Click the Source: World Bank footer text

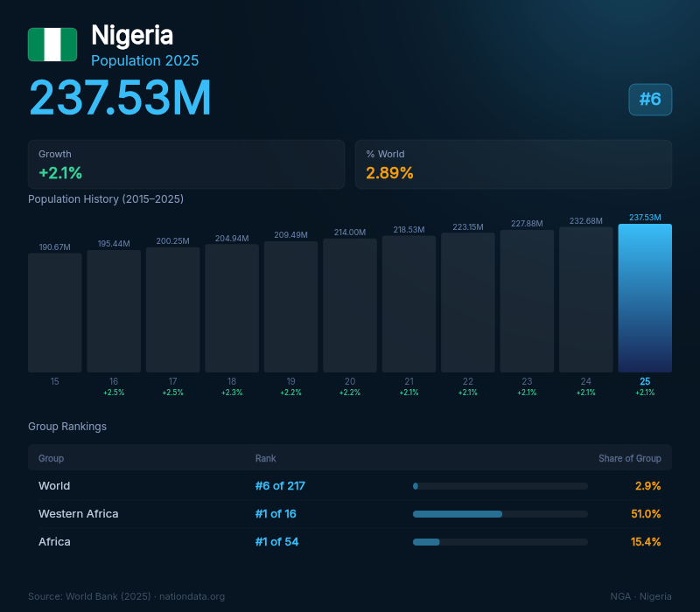pos(126,596)
